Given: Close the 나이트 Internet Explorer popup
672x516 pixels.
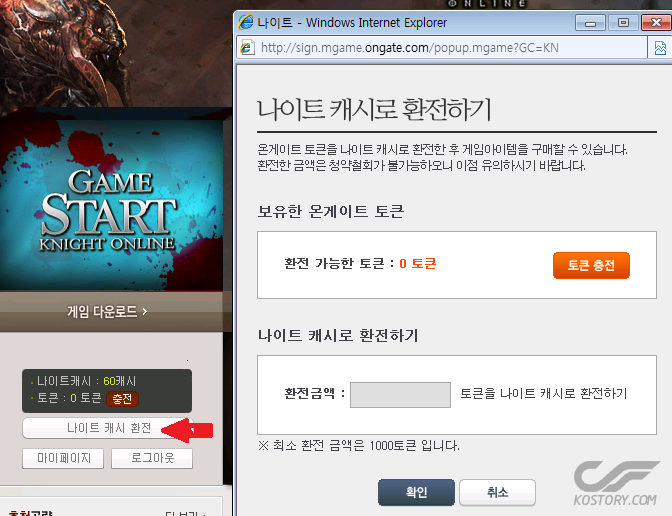Looking at the screenshot, I should click(657, 23).
